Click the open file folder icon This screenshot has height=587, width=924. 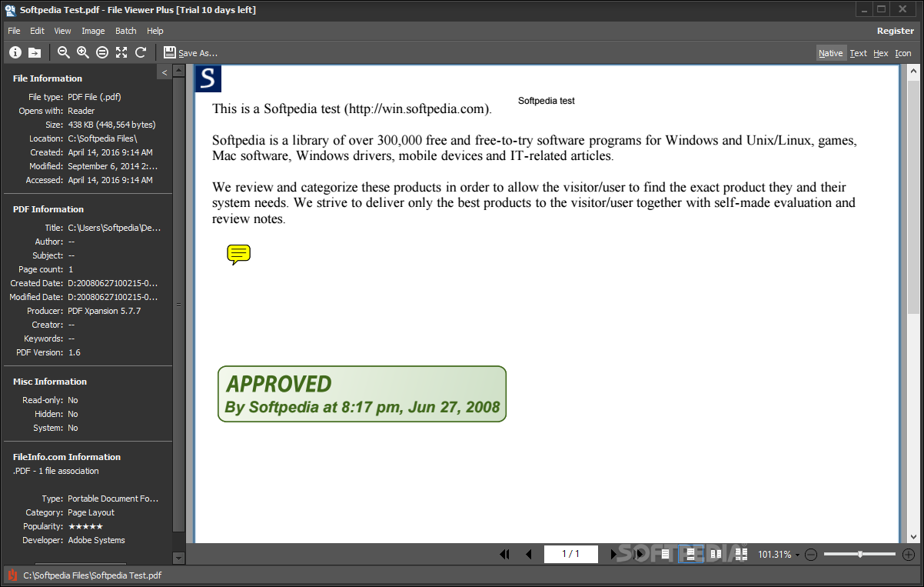click(35, 52)
